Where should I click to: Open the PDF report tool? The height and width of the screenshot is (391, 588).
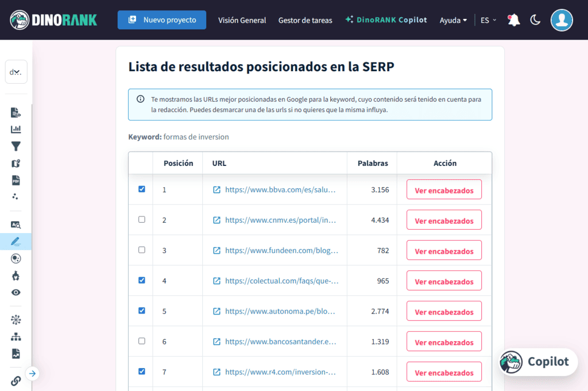[x=16, y=179]
